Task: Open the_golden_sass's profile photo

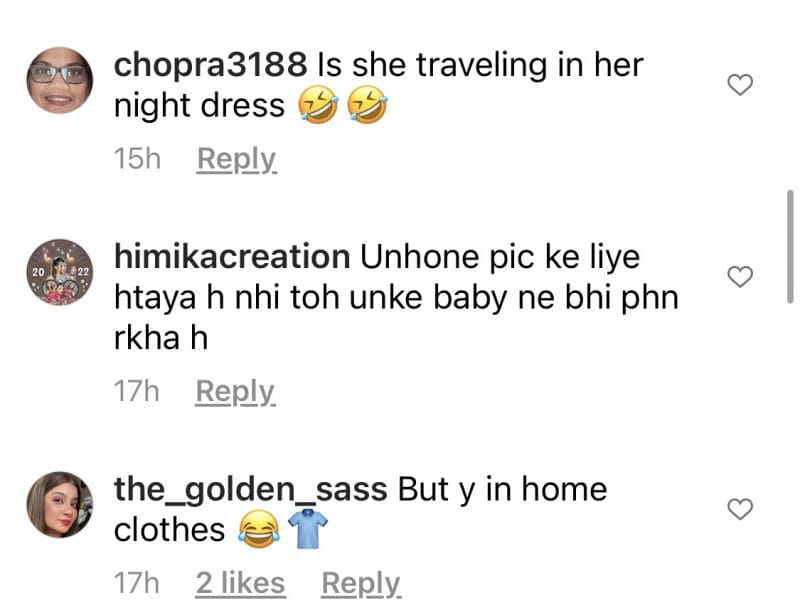Action: tap(60, 504)
